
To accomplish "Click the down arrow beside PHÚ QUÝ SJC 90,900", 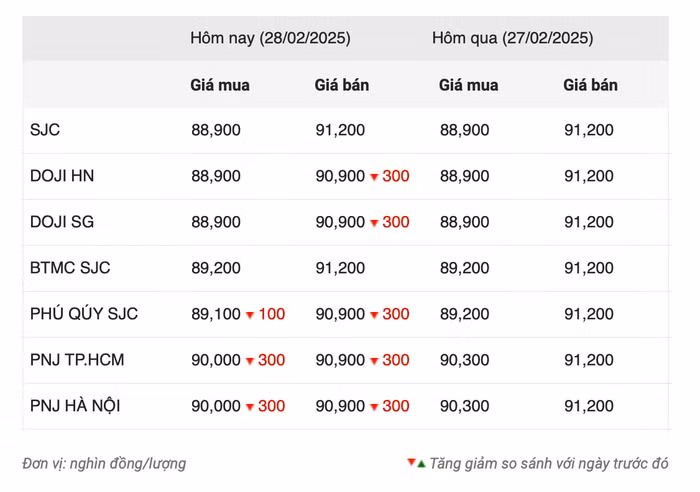I will pos(374,315).
